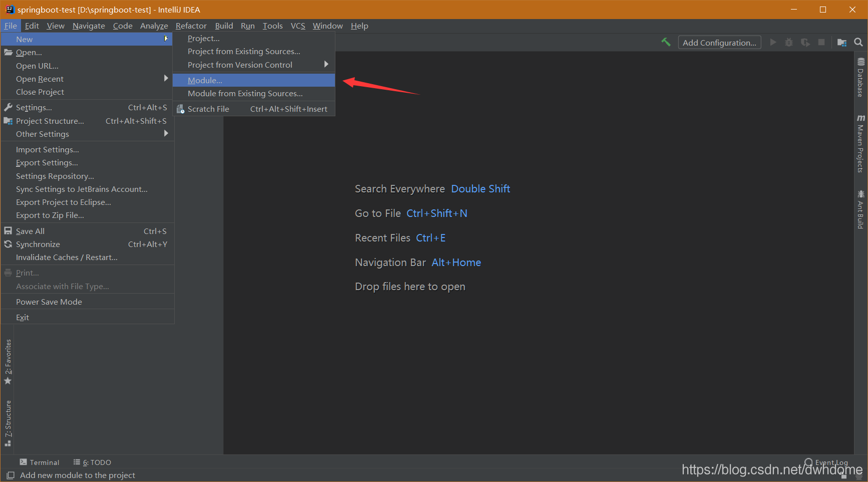Open the Help menu
This screenshot has width=868, height=482.
359,26
